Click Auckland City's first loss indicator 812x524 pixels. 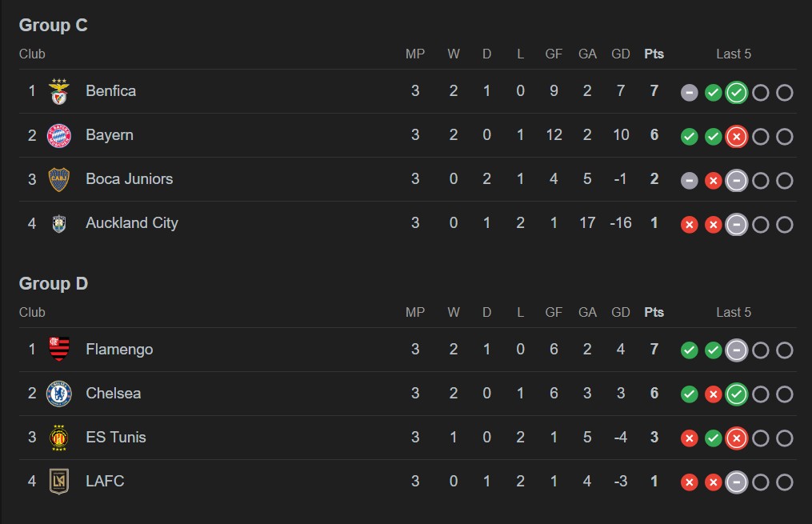tap(689, 225)
